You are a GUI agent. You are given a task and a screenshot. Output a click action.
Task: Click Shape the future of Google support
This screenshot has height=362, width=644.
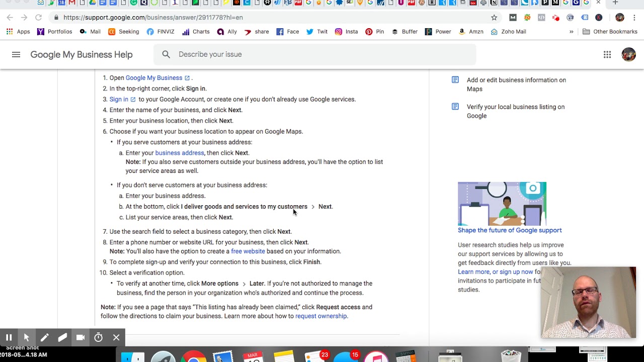[x=510, y=230]
